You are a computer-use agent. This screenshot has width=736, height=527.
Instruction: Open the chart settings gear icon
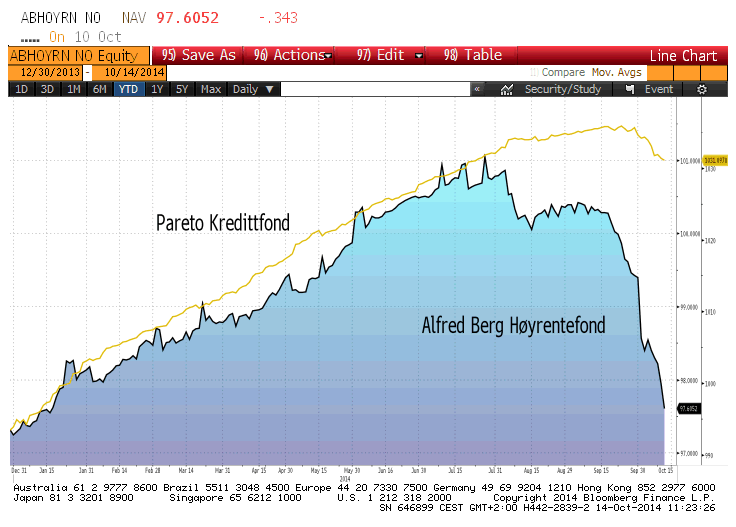(702, 89)
